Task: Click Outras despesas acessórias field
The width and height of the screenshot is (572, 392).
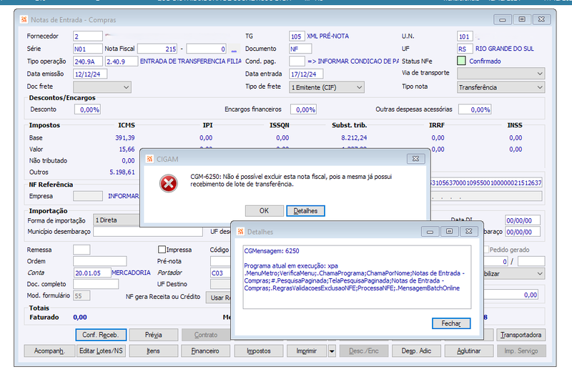Action: (x=475, y=109)
